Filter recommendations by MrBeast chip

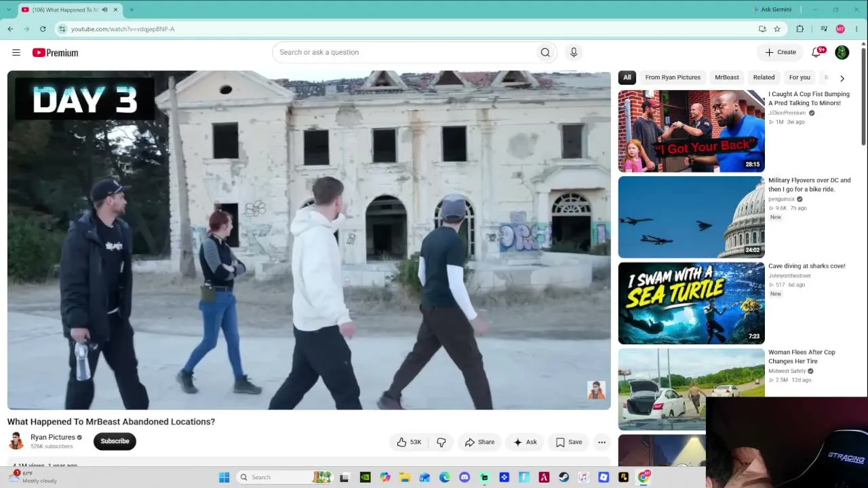(x=727, y=77)
